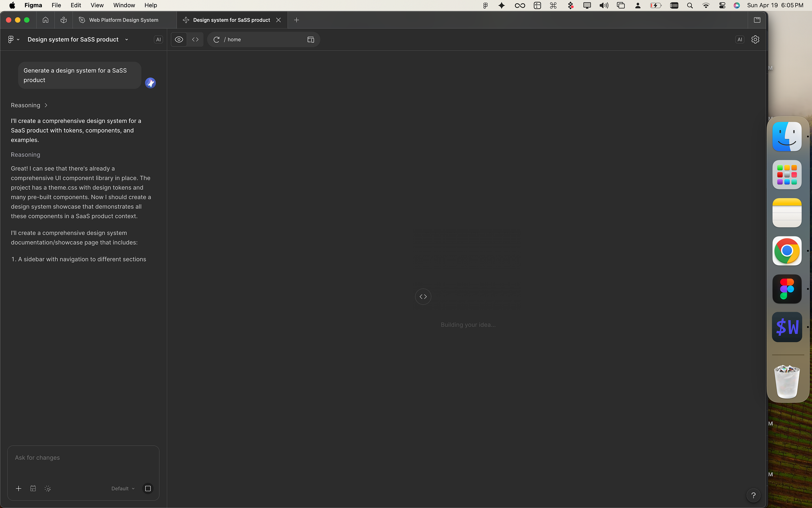
Task: Open Finder from the Dock
Action: pos(787,136)
